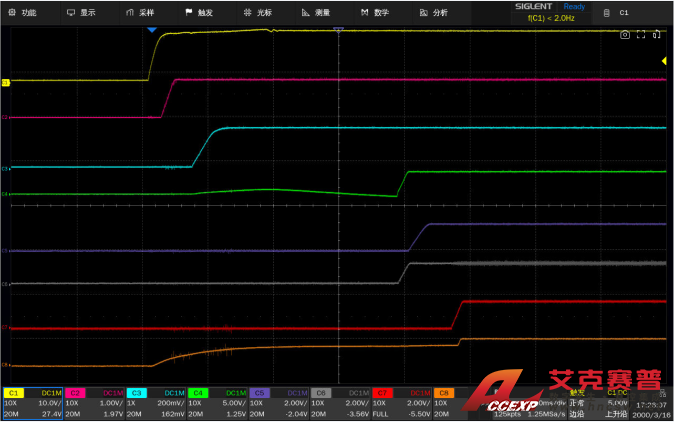Image resolution: width=674 pixels, height=422 pixels.
Task: Click the C8 orange channel marker on the left edge
Action: pos(5,364)
